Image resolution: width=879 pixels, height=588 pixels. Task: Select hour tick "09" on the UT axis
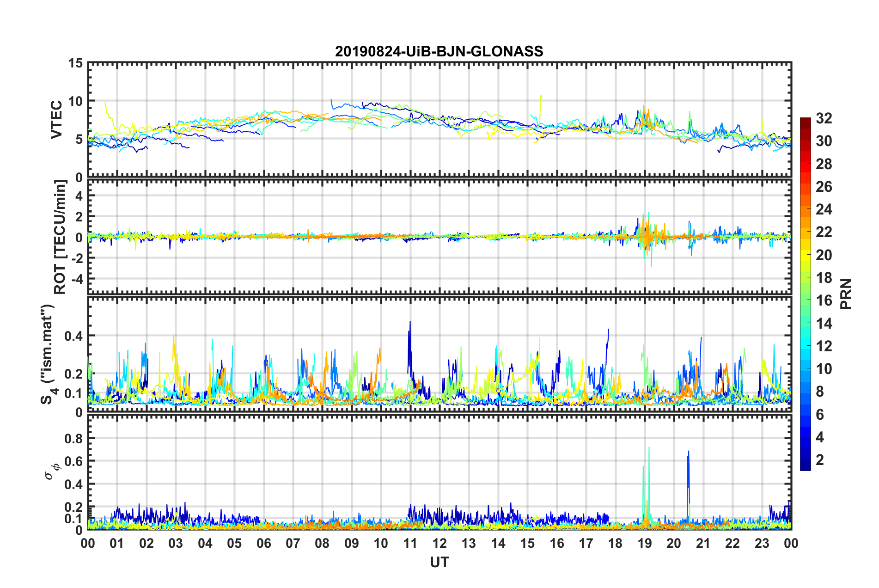352,543
